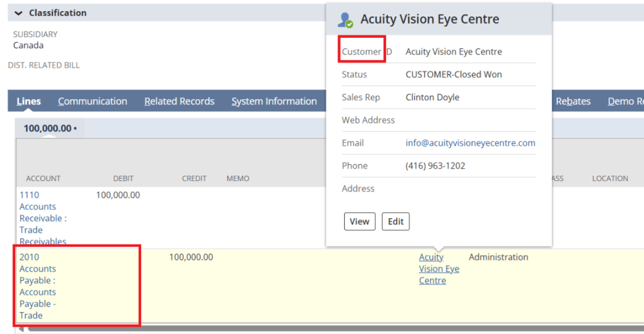Viewport: 644px width, 334px height.
Task: Click the Administration department cell
Action: pos(498,258)
